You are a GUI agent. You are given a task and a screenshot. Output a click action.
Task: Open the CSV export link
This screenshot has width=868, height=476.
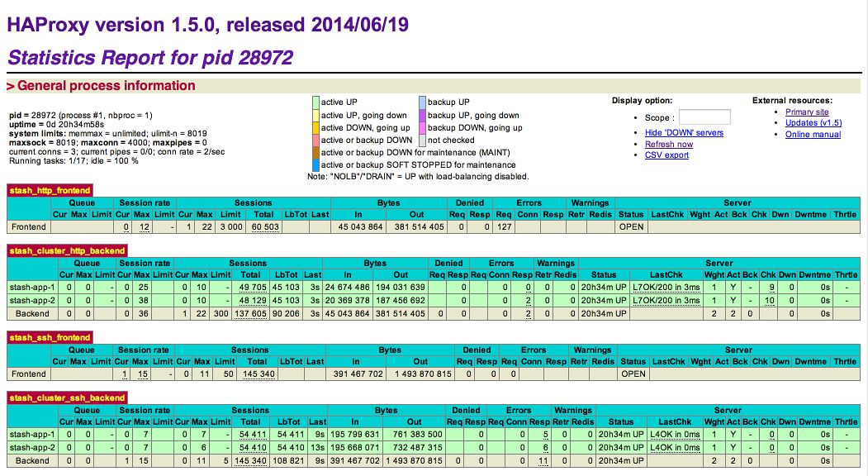(x=666, y=155)
